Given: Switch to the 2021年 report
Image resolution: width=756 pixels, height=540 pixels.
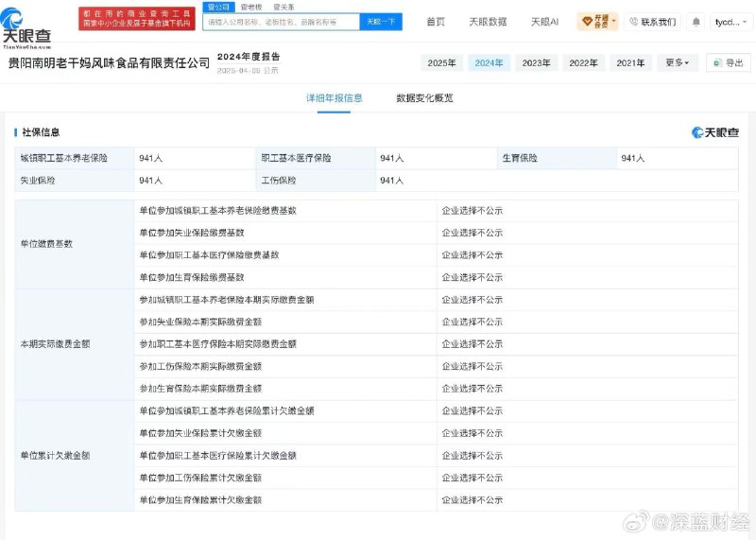Looking at the screenshot, I should pyautogui.click(x=630, y=62).
